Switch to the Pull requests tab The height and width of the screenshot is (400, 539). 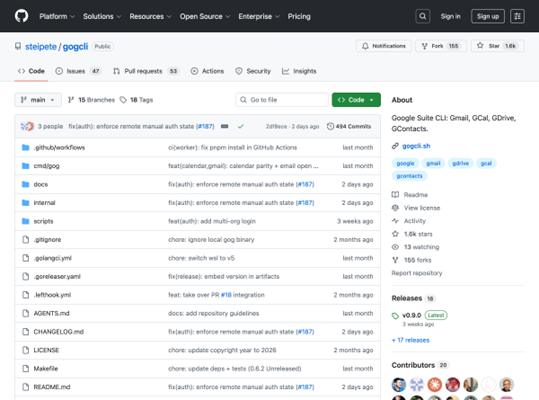(146, 71)
